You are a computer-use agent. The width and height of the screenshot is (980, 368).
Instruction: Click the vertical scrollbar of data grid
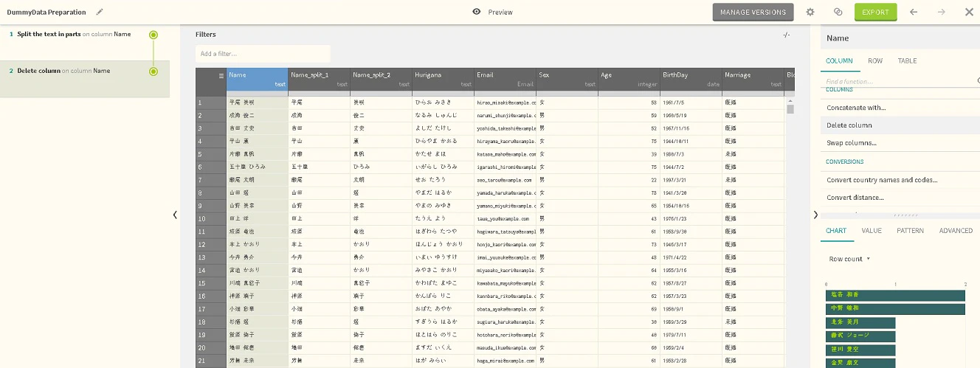pos(790,109)
